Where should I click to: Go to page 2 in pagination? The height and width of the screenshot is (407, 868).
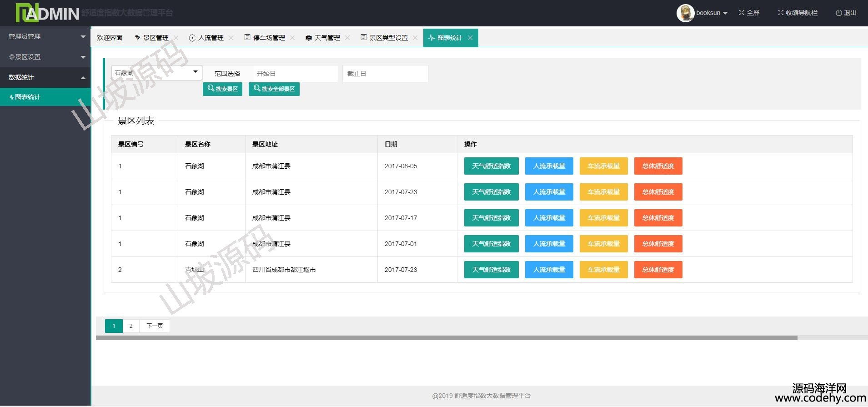pyautogui.click(x=131, y=326)
